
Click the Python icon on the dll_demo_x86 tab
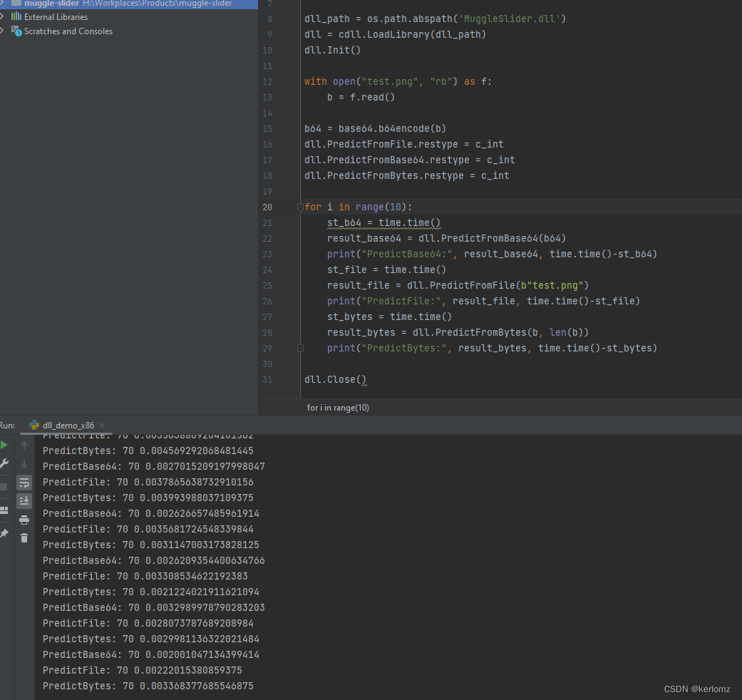(34, 425)
